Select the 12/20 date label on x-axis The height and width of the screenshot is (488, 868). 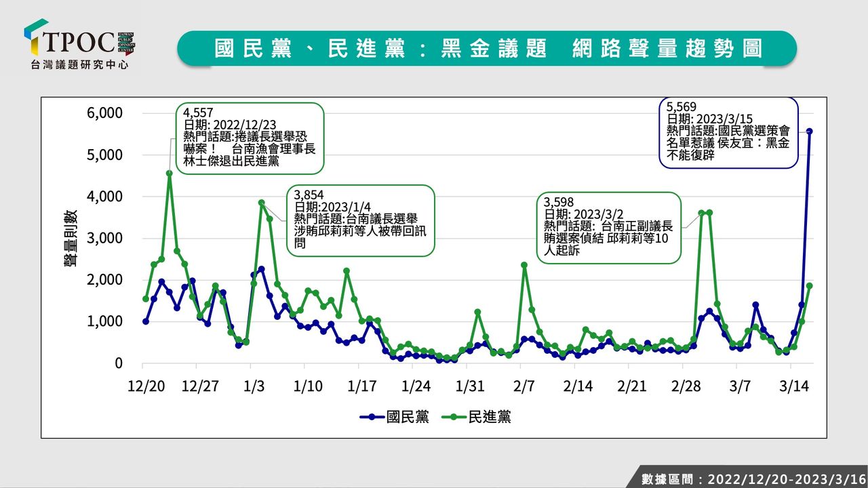[146, 386]
